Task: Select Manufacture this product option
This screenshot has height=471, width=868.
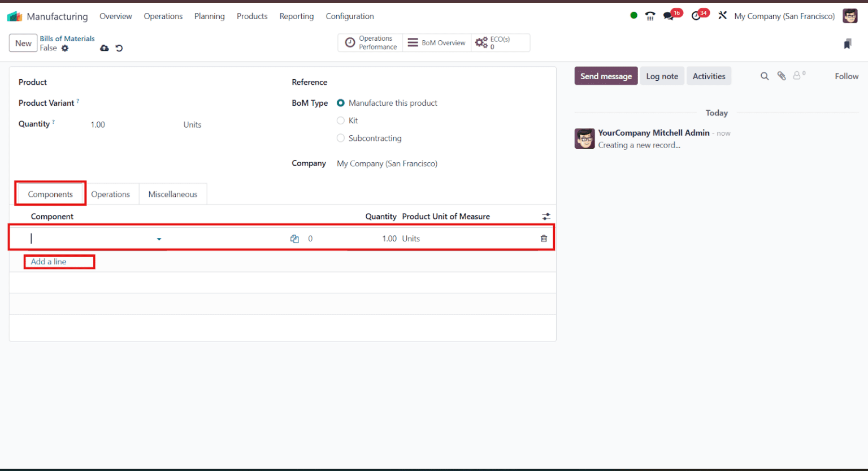Action: 341,102
